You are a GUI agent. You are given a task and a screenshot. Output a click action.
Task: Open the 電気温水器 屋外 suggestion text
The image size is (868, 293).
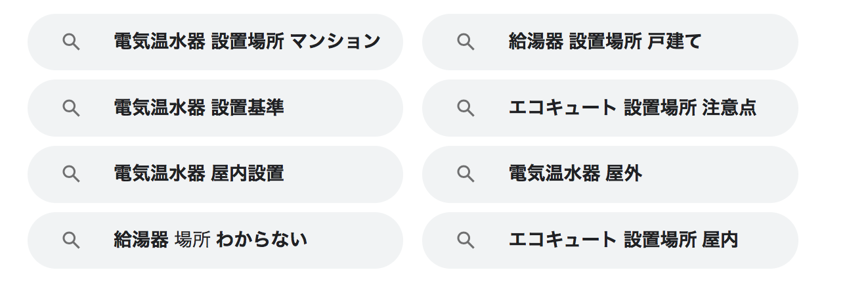(x=575, y=174)
